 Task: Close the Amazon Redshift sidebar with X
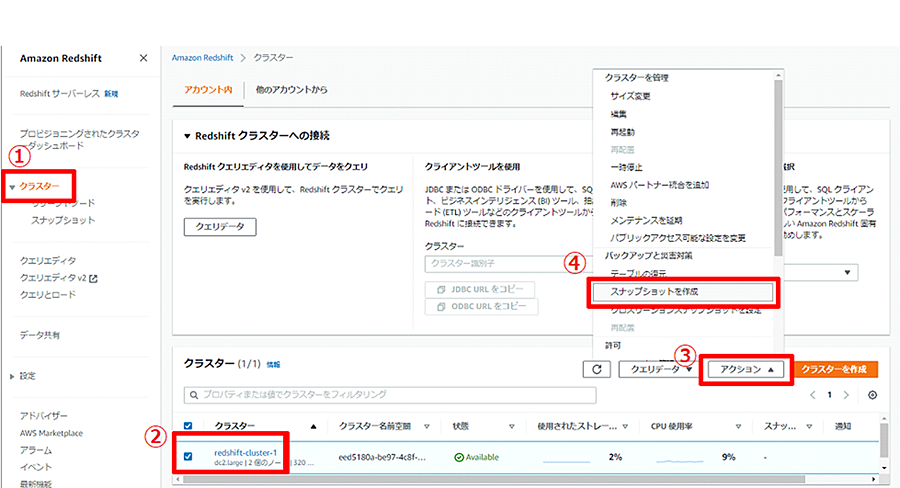pos(143,58)
